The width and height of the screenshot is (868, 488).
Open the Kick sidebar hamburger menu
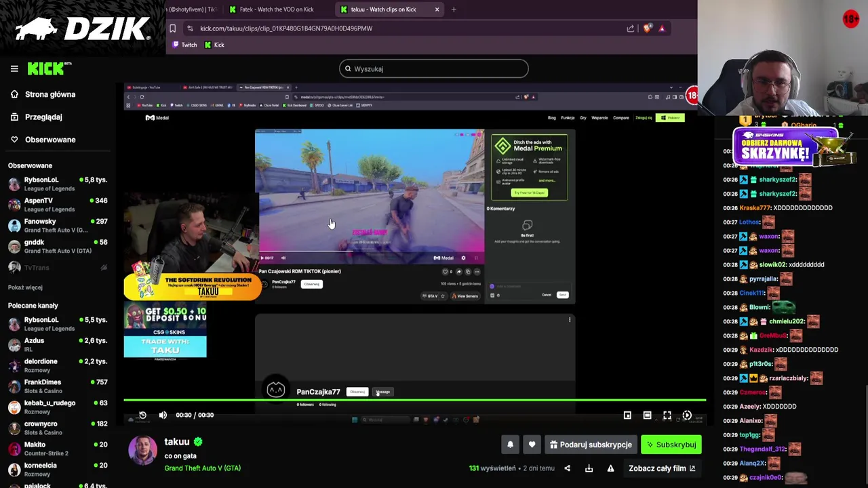(x=14, y=68)
